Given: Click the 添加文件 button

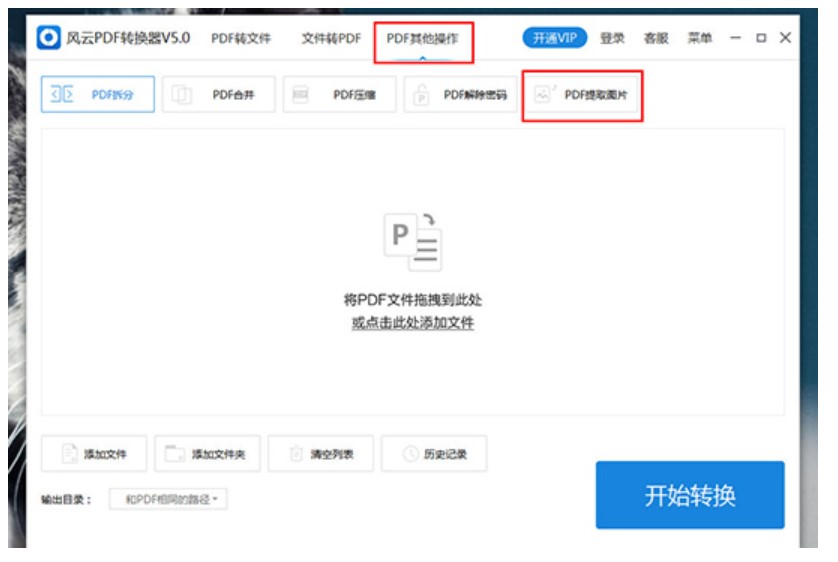Looking at the screenshot, I should [94, 454].
